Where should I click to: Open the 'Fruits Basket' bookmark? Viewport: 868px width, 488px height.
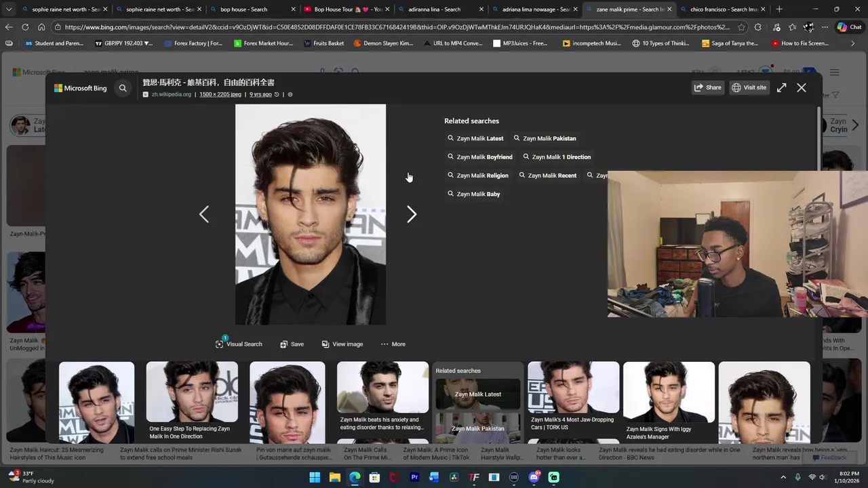(x=324, y=43)
